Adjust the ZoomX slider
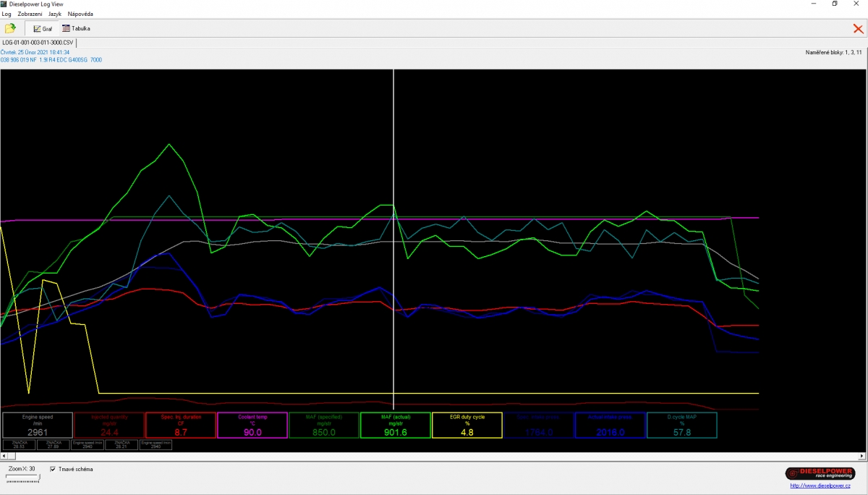The width and height of the screenshot is (868, 495). 22,478
